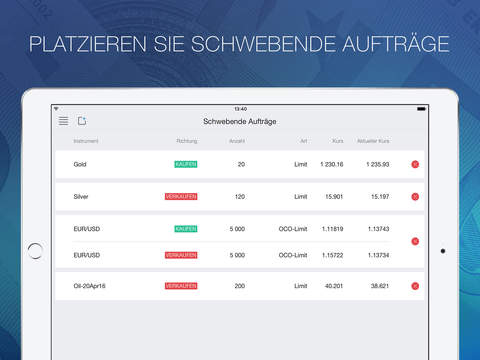Select the red VERKAUFEN badge on Silver

181,197
